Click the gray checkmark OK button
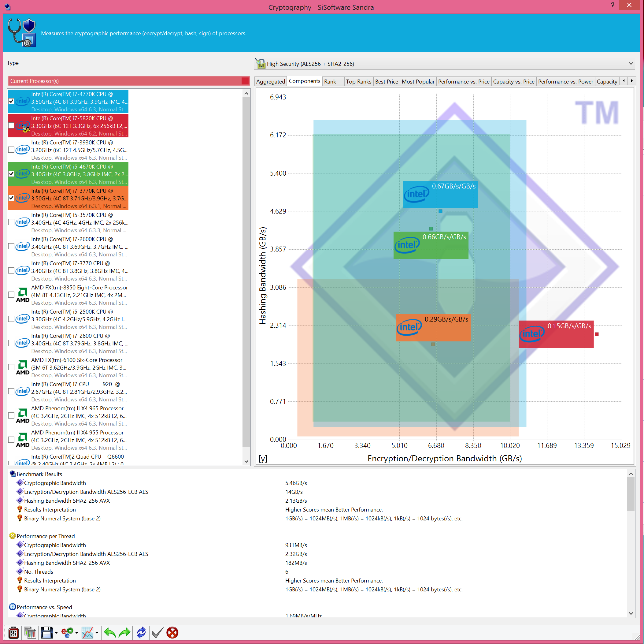 157,633
